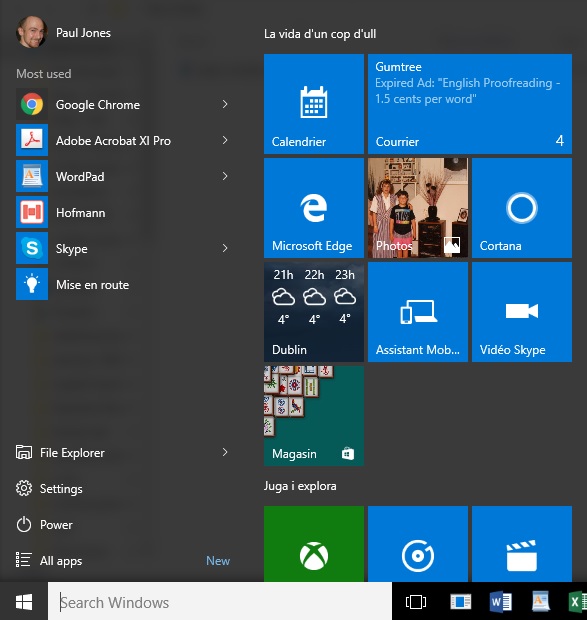Open the blue window app taskbar icon
587x620 pixels.
click(461, 602)
